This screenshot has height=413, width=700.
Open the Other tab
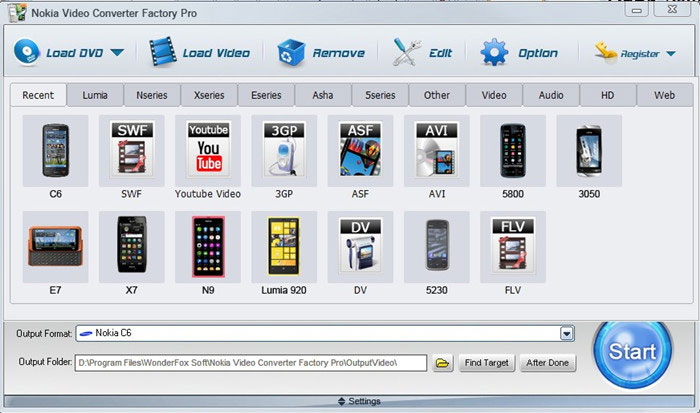[x=437, y=95]
